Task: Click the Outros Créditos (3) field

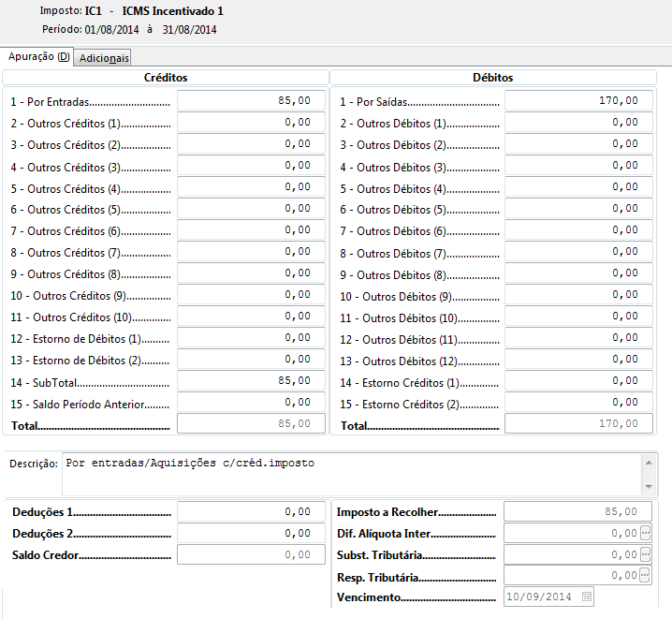Action: (x=251, y=166)
